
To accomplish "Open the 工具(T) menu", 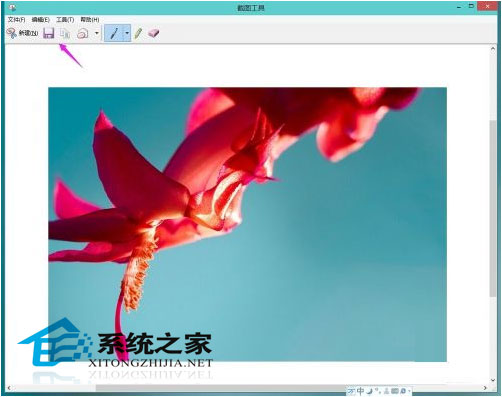I will click(x=65, y=20).
